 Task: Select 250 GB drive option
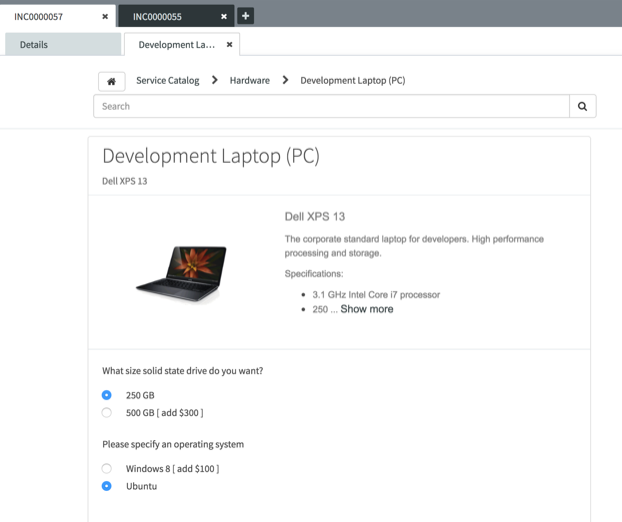[106, 395]
